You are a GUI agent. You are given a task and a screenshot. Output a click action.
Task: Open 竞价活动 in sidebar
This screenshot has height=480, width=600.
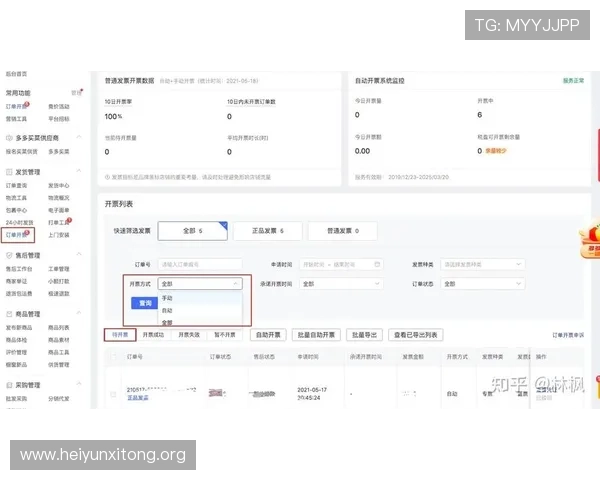[59, 106]
